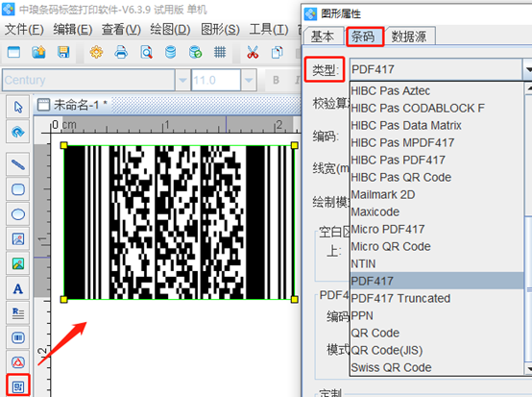Open the font name dropdown arrow

[182, 80]
